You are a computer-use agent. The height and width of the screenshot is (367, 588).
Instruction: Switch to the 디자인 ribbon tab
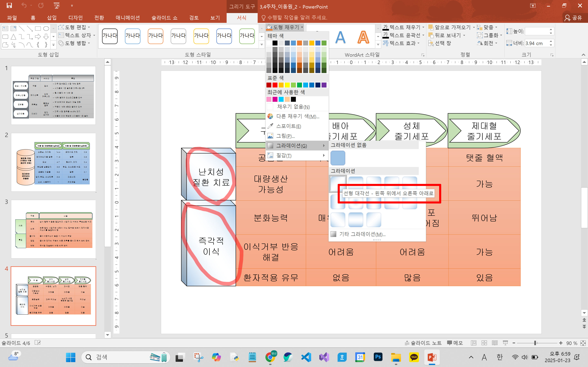(x=75, y=18)
